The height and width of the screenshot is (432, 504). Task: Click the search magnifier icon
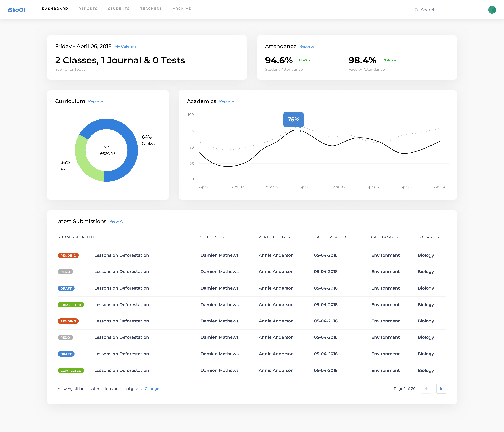(417, 10)
